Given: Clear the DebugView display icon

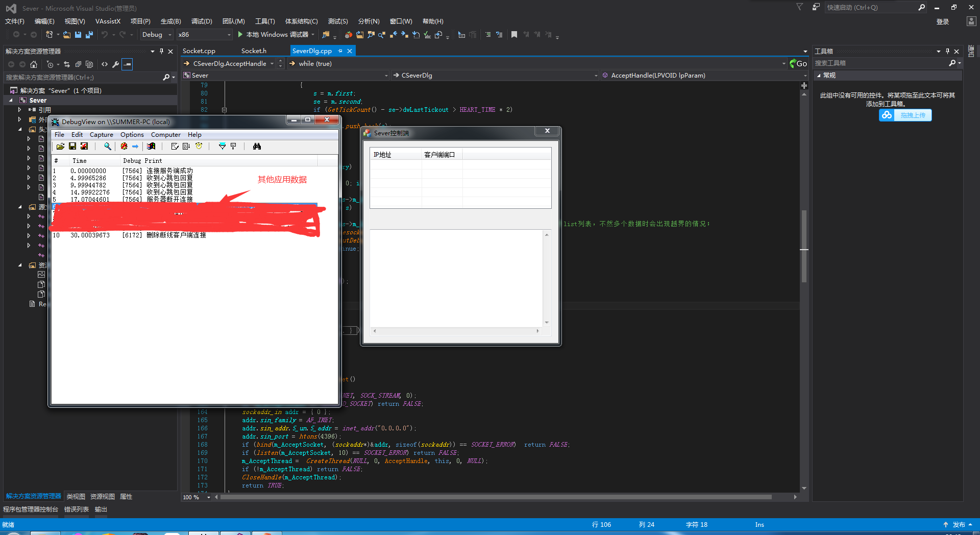Looking at the screenshot, I should click(175, 147).
